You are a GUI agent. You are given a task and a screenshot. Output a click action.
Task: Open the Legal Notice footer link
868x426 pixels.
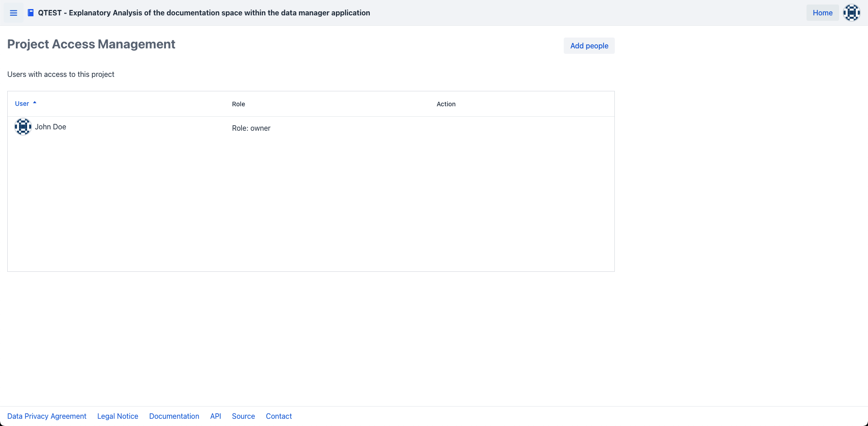tap(118, 416)
